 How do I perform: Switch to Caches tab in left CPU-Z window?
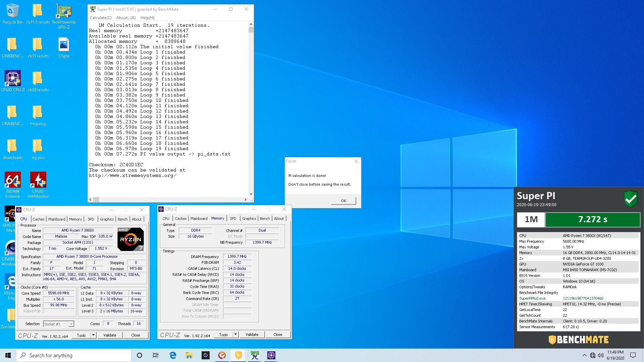(39, 219)
